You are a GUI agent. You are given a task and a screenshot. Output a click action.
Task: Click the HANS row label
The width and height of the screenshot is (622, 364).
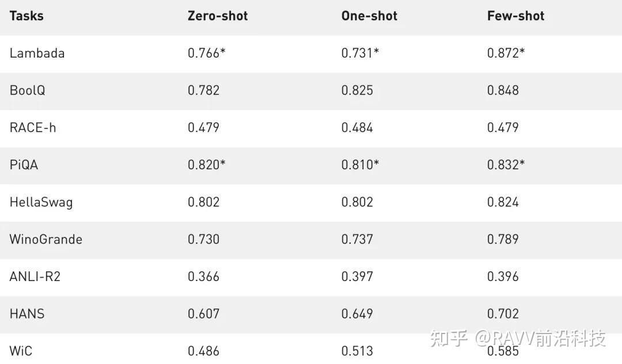point(26,314)
